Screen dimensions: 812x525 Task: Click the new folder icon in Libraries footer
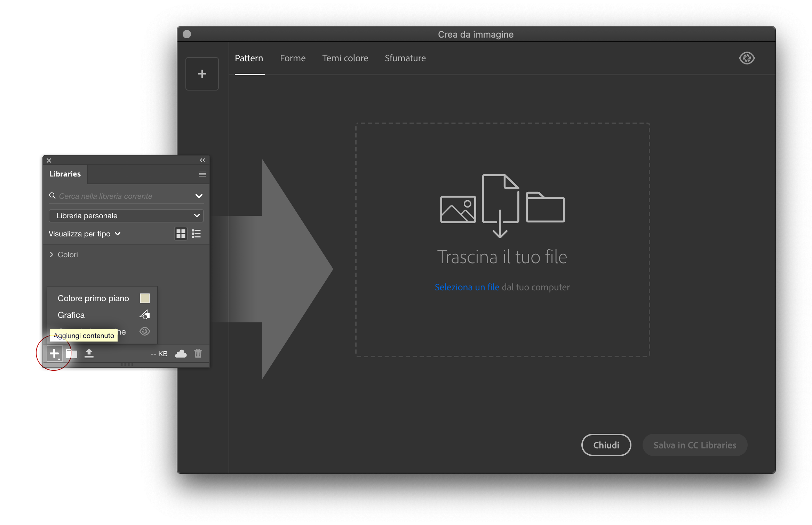(x=72, y=354)
